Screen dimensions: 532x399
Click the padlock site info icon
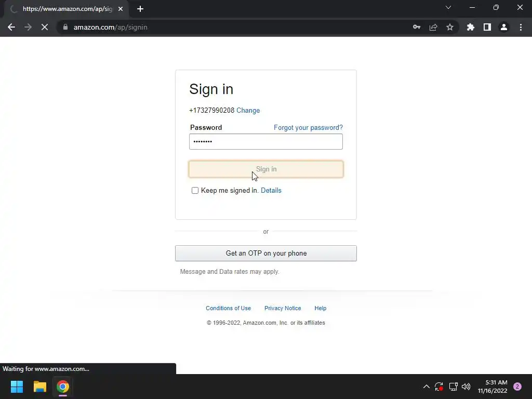click(x=65, y=27)
